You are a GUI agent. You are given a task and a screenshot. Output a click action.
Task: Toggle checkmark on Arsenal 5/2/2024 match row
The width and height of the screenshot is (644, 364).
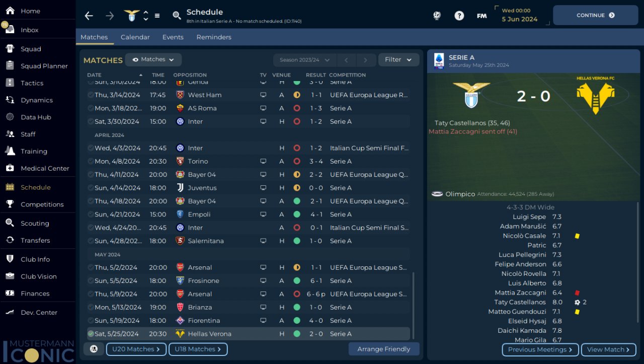tap(91, 267)
